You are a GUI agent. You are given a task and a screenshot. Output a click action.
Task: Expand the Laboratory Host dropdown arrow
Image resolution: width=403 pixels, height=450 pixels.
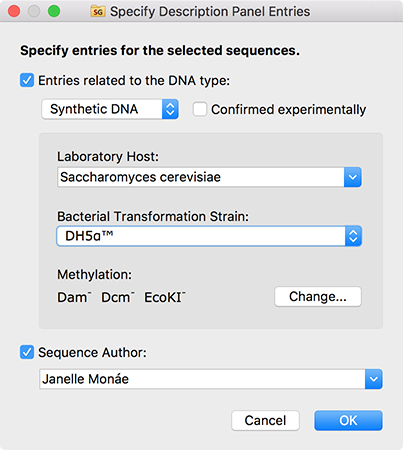353,177
